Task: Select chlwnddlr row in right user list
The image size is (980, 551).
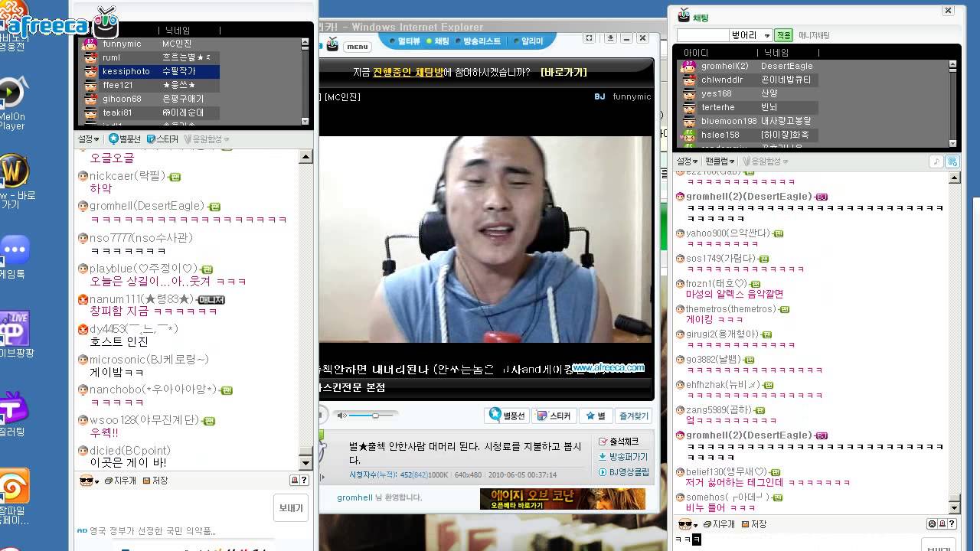Action: [x=749, y=80]
